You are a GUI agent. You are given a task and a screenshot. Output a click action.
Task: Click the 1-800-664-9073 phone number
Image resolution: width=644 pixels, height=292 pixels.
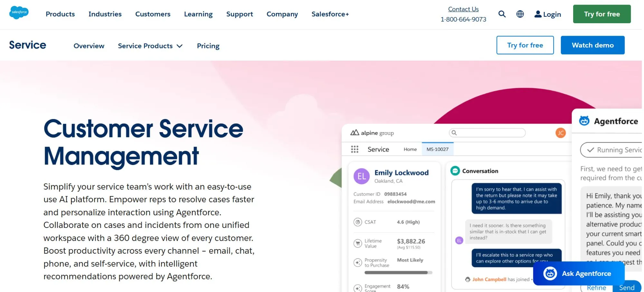(463, 19)
